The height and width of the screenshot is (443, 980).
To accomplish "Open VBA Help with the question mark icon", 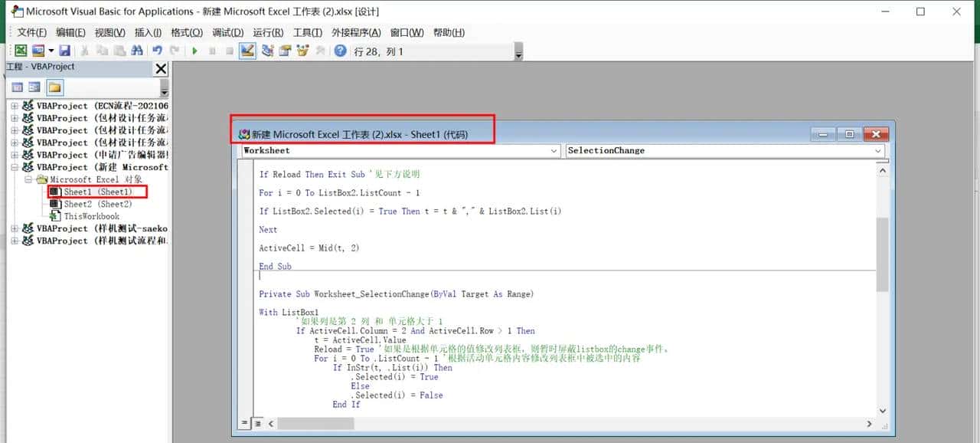I will coord(341,51).
